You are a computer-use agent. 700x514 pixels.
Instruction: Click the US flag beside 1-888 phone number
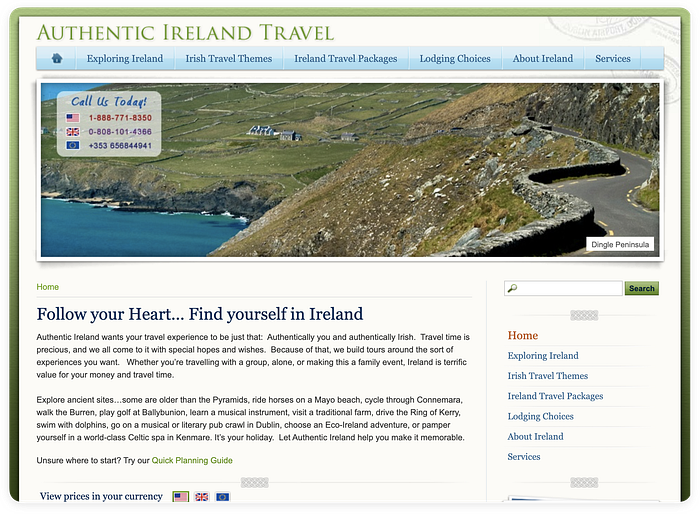(73, 118)
